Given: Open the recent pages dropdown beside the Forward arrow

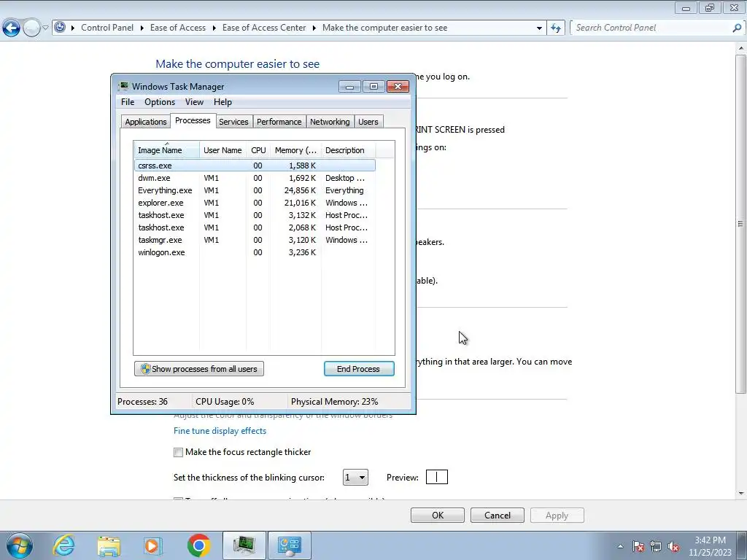Looking at the screenshot, I should (45, 28).
